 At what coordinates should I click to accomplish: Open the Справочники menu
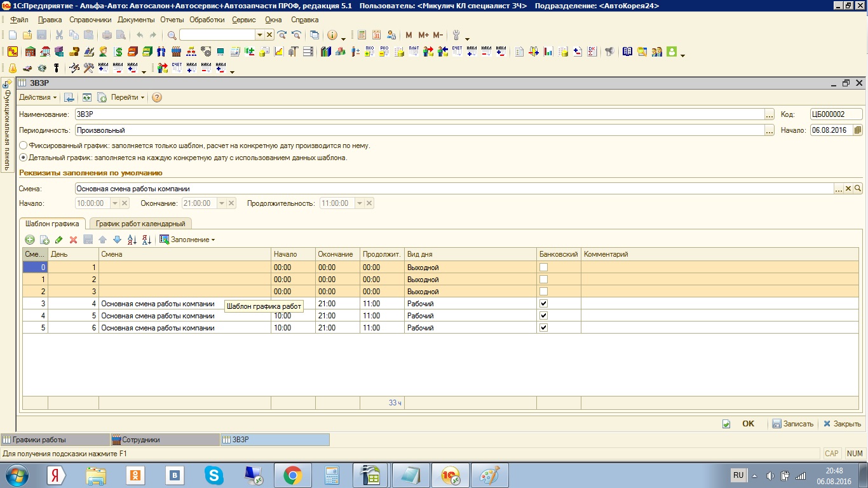tap(90, 20)
